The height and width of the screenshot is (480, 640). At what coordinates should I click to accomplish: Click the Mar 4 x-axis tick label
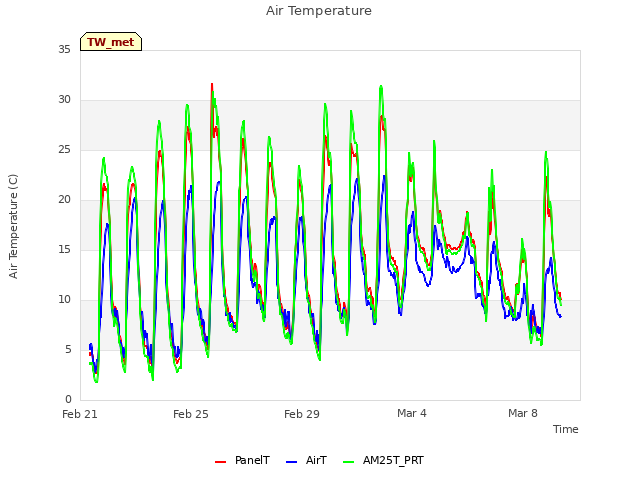pyautogui.click(x=412, y=413)
